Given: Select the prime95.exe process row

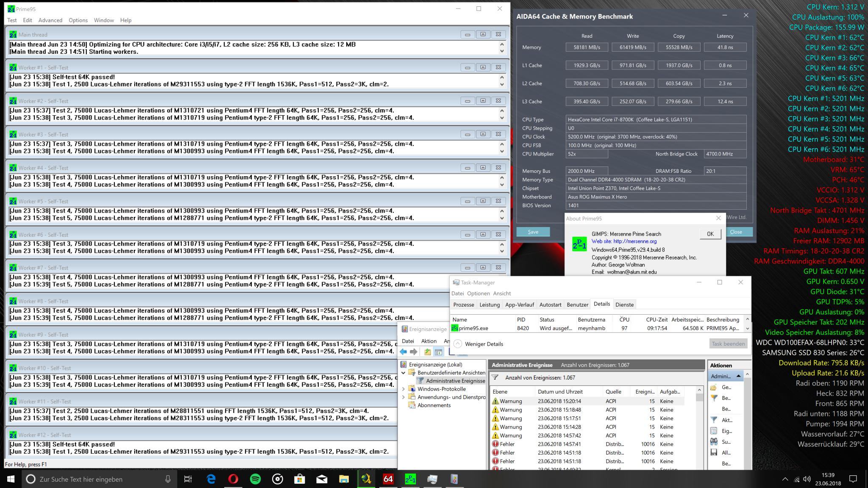Looking at the screenshot, I should [x=597, y=328].
